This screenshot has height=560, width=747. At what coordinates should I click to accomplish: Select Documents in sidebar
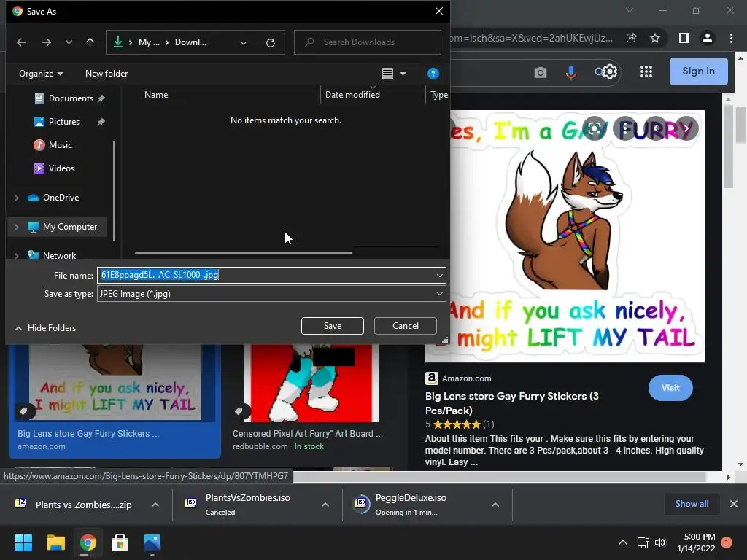point(71,98)
